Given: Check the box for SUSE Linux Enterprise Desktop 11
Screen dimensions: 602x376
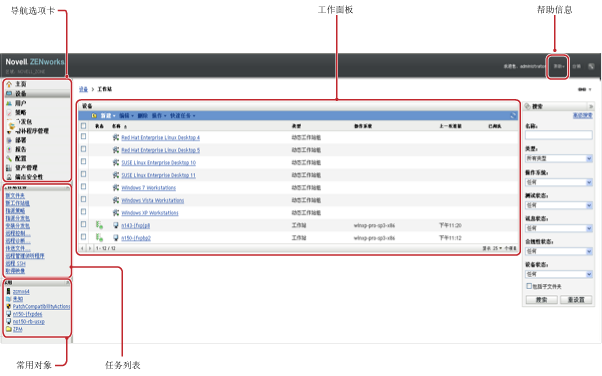Looking at the screenshot, I should 83,174.
